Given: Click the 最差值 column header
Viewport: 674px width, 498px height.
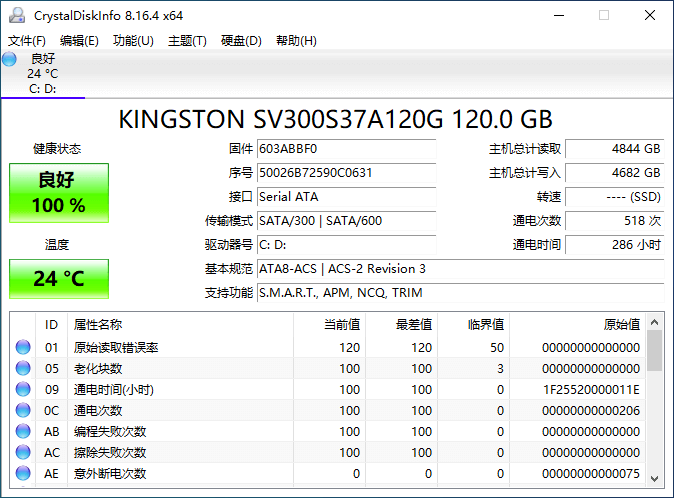Looking at the screenshot, I should 402,324.
